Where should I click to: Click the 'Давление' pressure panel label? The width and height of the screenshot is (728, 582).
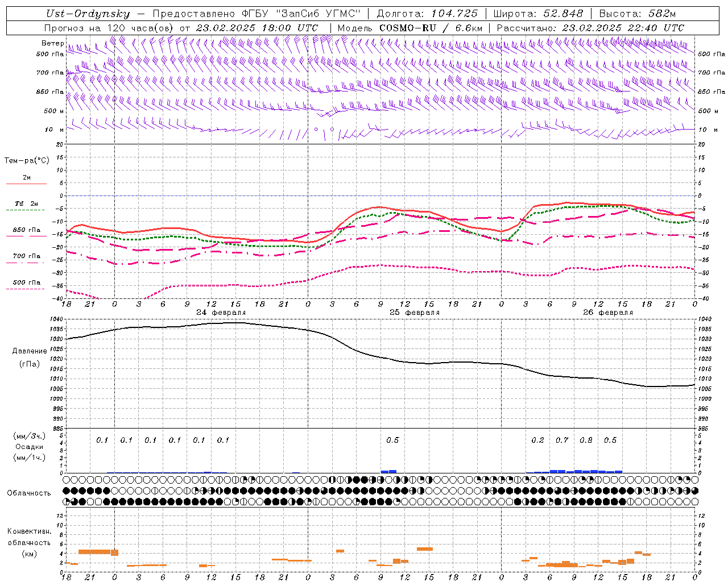tap(28, 351)
